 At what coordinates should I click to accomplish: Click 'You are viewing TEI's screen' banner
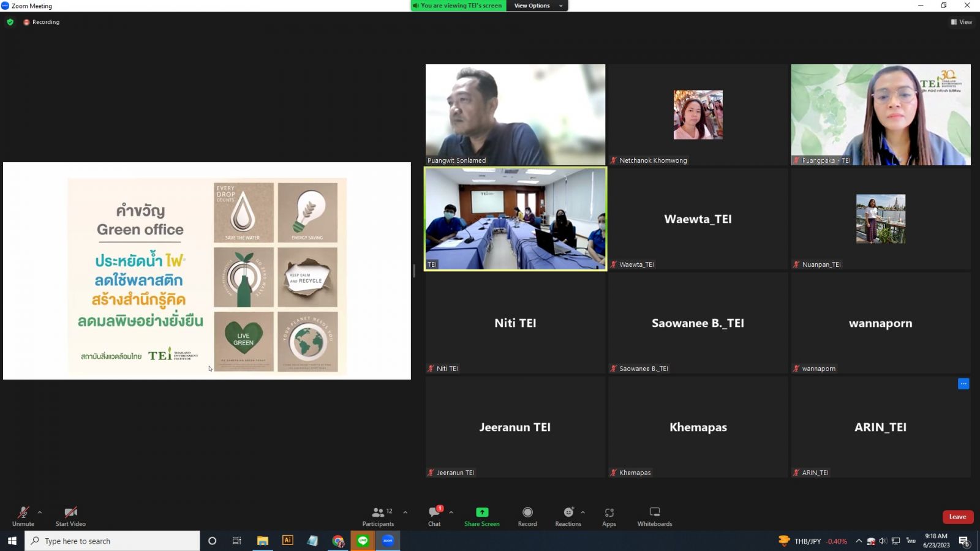459,6
